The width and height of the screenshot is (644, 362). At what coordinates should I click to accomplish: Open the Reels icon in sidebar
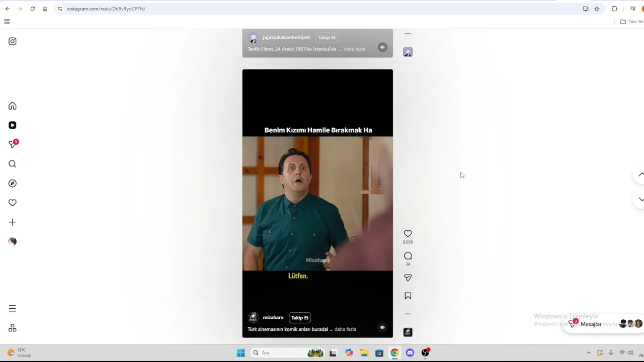(13, 125)
